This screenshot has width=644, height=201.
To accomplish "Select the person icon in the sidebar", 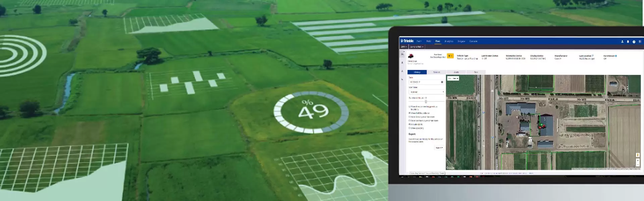I will click(x=402, y=71).
